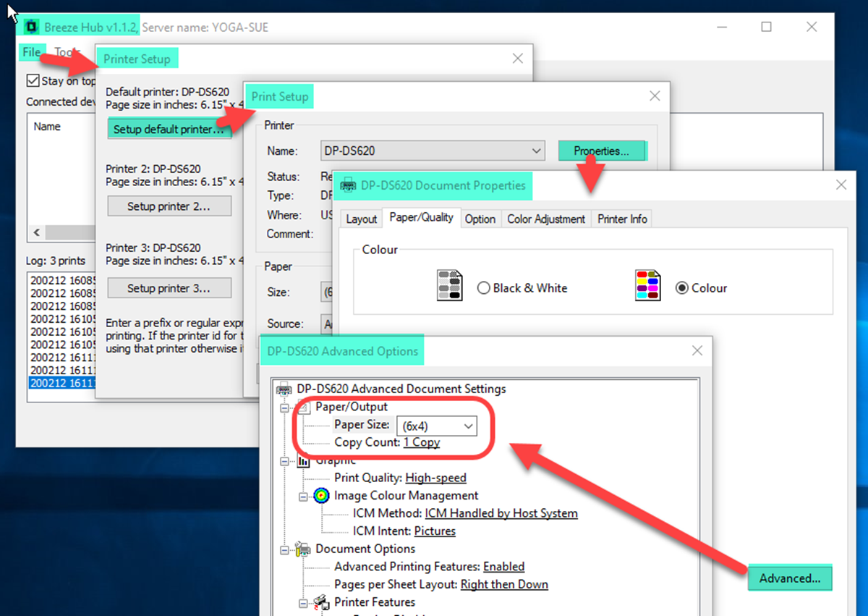Toggle the Stay on top checkbox
This screenshot has width=868, height=616.
pyautogui.click(x=33, y=81)
